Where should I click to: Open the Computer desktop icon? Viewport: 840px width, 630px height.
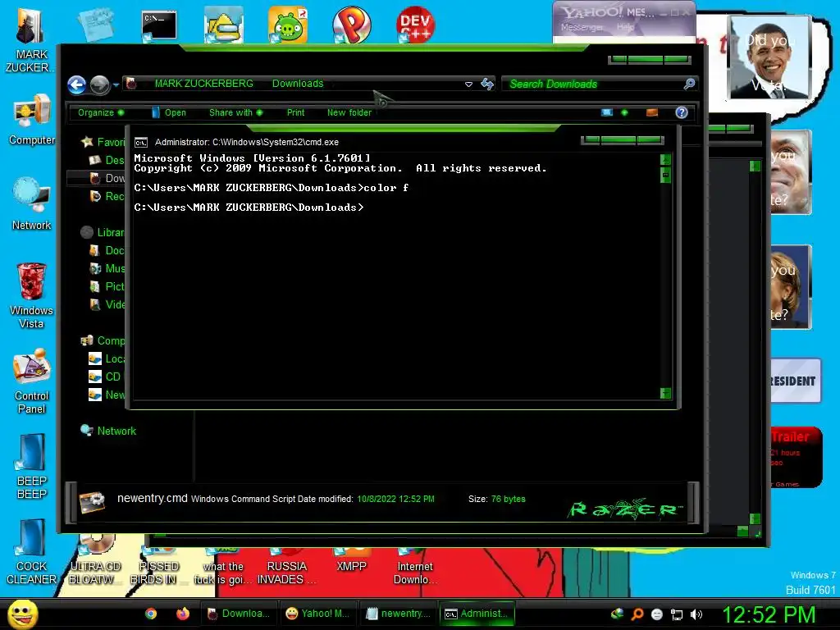pyautogui.click(x=31, y=120)
